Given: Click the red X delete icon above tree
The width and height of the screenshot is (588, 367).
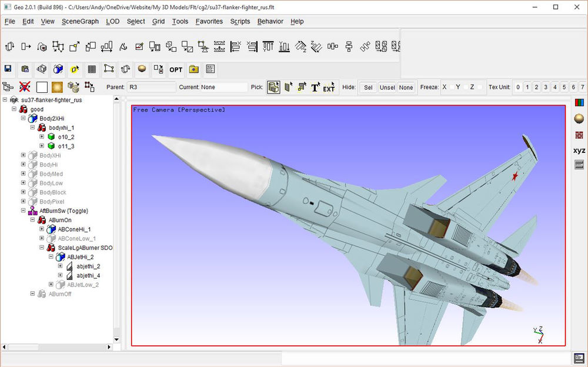Looking at the screenshot, I should tap(24, 86).
